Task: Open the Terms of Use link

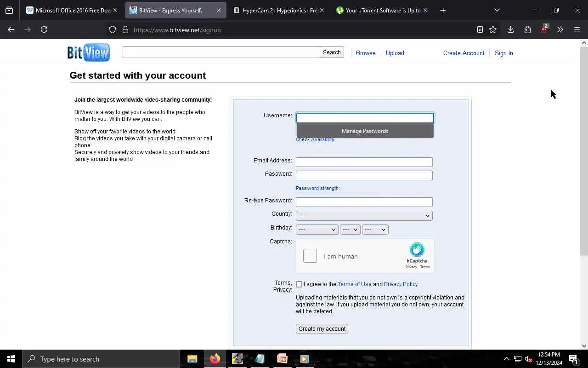Action: [x=354, y=284]
